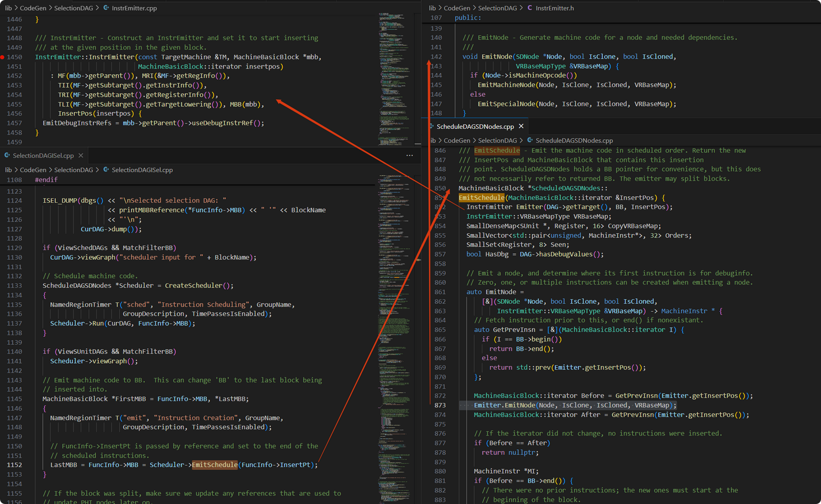The height and width of the screenshot is (504, 821).
Task: Click the C file icon beside InstrEmitter.h breadcrumb
Action: coord(530,8)
